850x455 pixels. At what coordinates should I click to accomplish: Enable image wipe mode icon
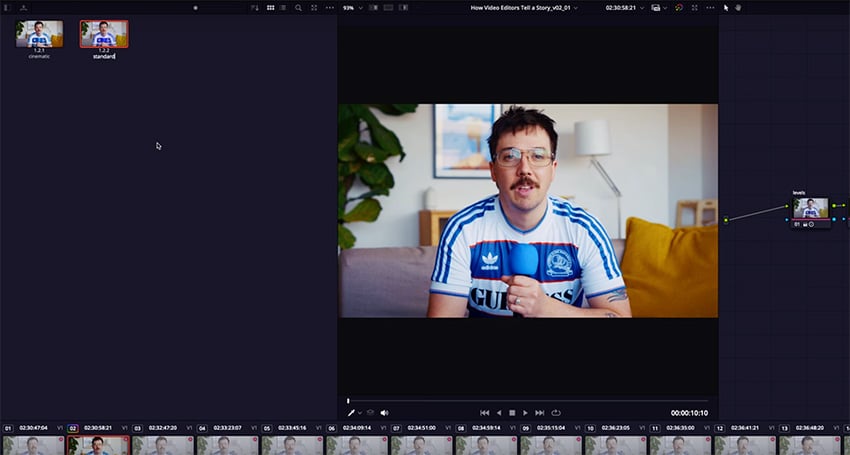[x=374, y=8]
